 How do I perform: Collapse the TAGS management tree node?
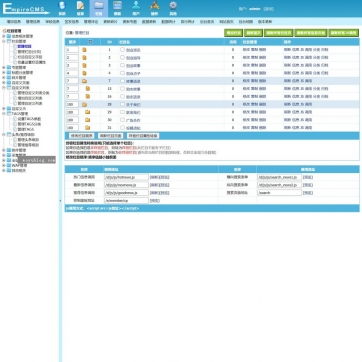point(4,114)
